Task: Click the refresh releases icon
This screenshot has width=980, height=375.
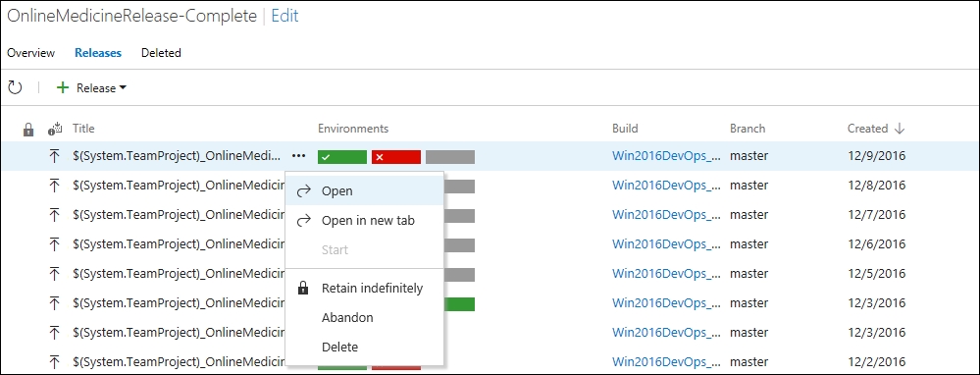Action: [x=15, y=88]
